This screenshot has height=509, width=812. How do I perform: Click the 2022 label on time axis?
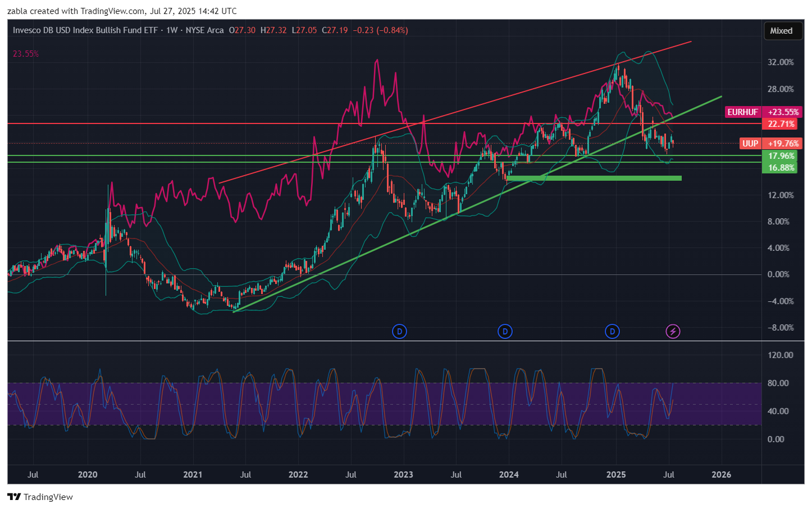tap(298, 475)
